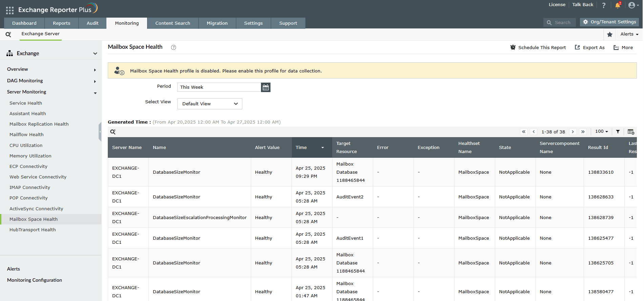Viewport: 644px width, 301px height.
Task: Open Memory Utilization in the sidebar
Action: pos(31,156)
